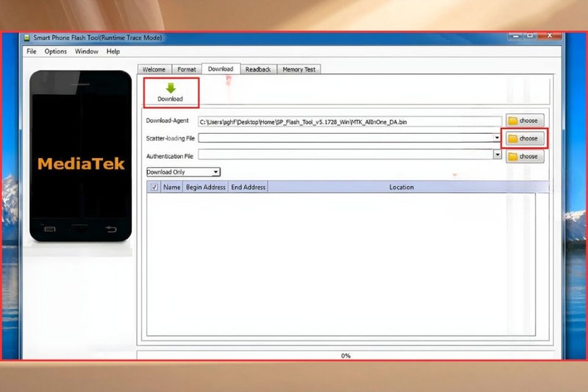Switch to the Format tab
This screenshot has width=588, height=392.
coord(187,69)
